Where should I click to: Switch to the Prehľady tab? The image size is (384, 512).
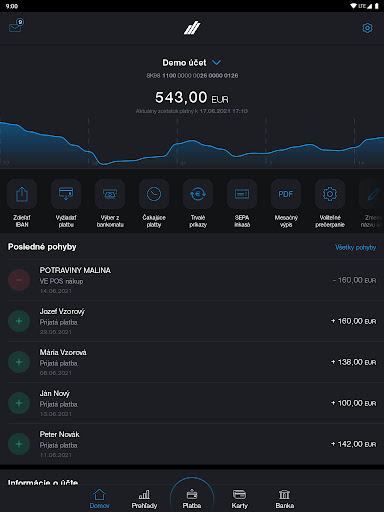coord(144,499)
